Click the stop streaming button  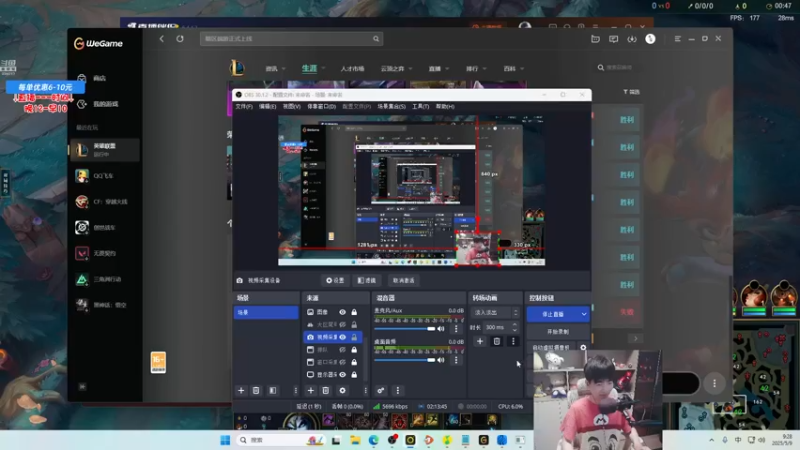click(553, 314)
